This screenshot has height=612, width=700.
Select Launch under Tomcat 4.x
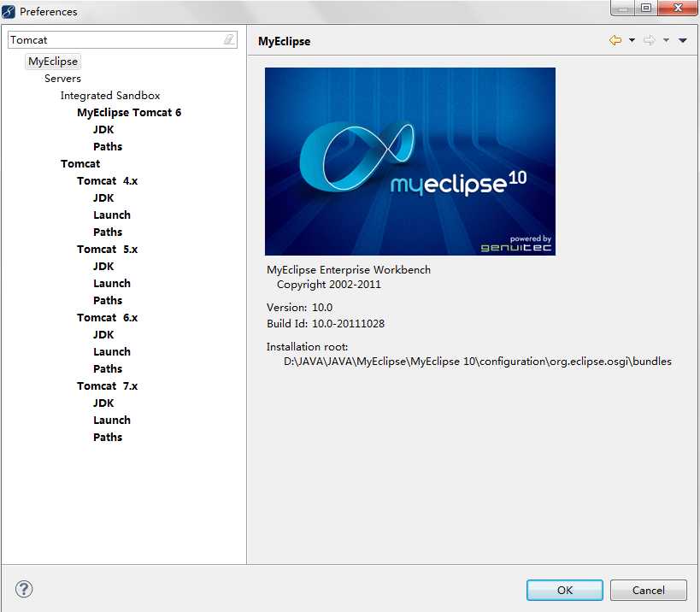[x=112, y=215]
